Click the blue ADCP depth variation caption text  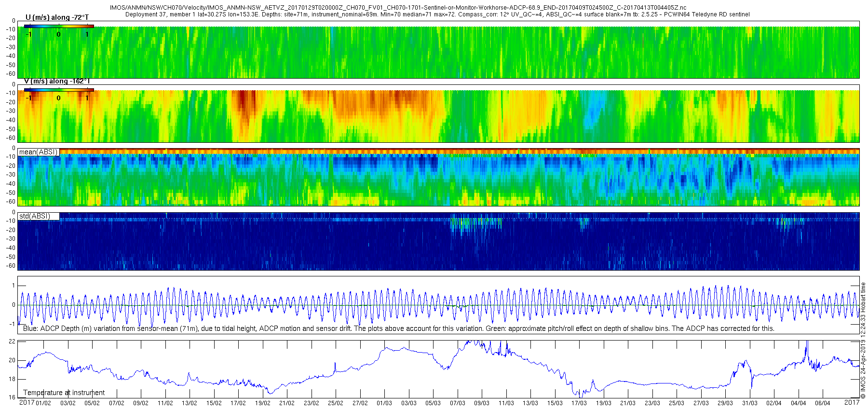point(399,328)
